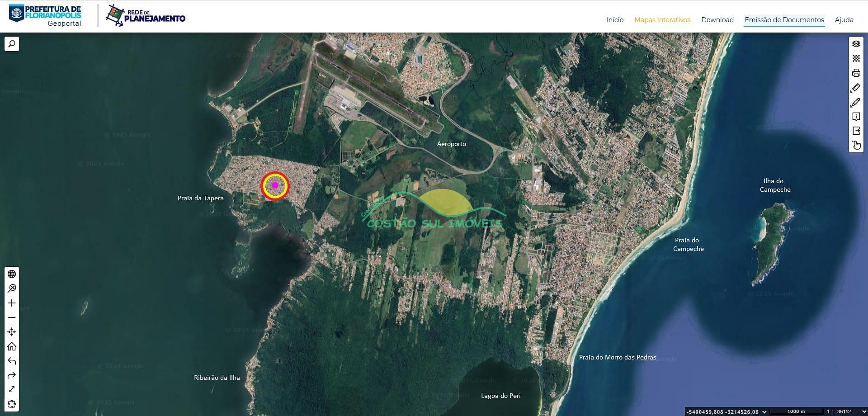Select the ruler measurement tool
The image size is (868, 416).
[x=856, y=88]
